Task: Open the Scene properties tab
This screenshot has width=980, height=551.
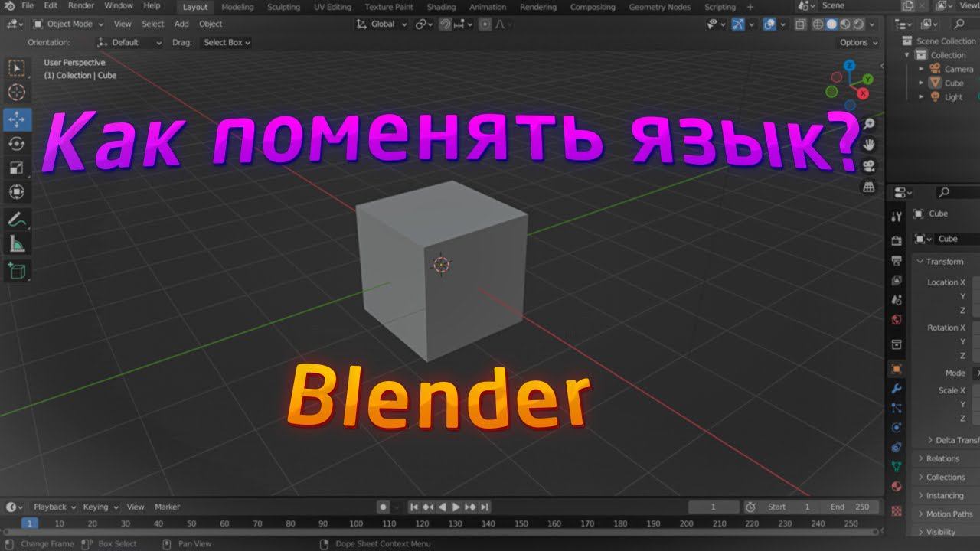Action: [x=897, y=300]
